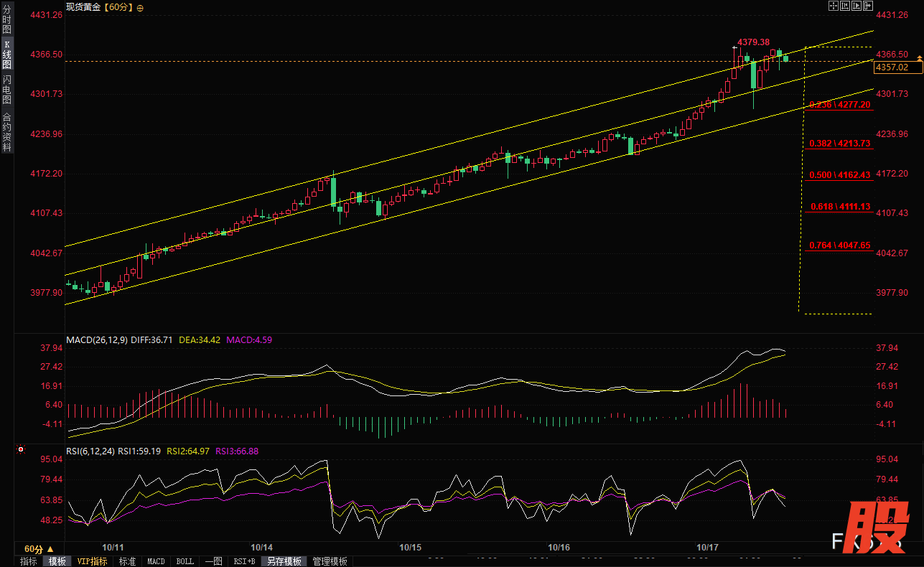The height and width of the screenshot is (567, 924).
Task: Open 合约资料 in the left sidebar
Action: [x=6, y=132]
